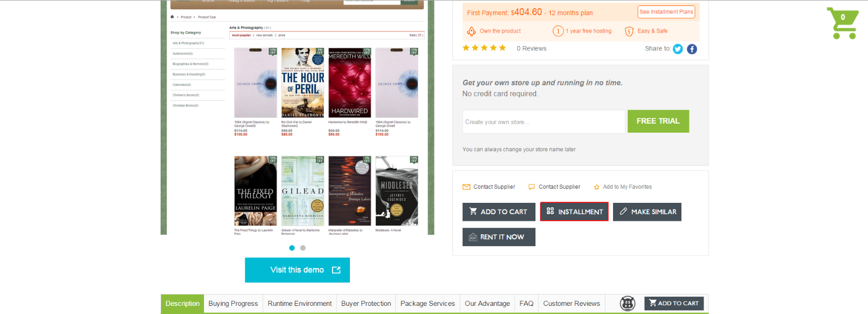The height and width of the screenshot is (314, 868).
Task: Open the Buyer Protection tab
Action: pos(366,304)
